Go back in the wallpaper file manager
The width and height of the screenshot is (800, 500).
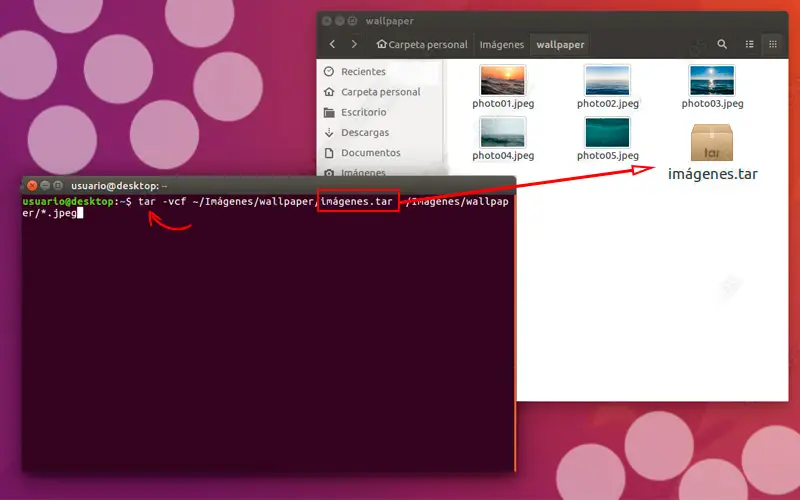pos(333,44)
